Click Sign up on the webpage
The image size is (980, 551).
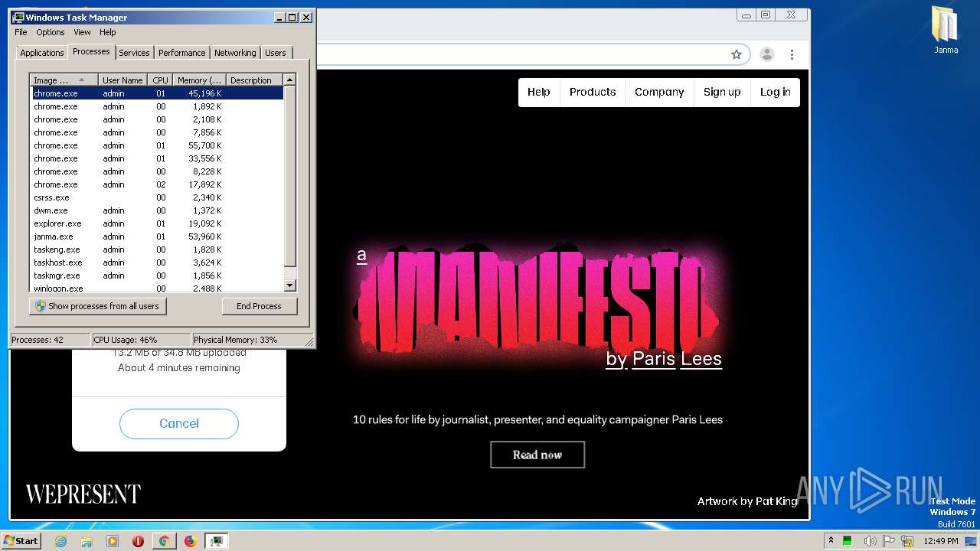tap(722, 92)
